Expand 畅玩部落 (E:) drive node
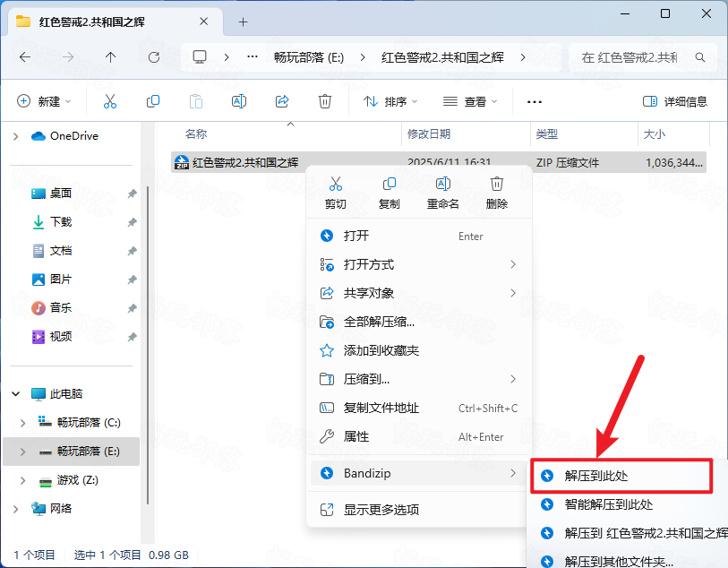The image size is (728, 568). click(22, 452)
